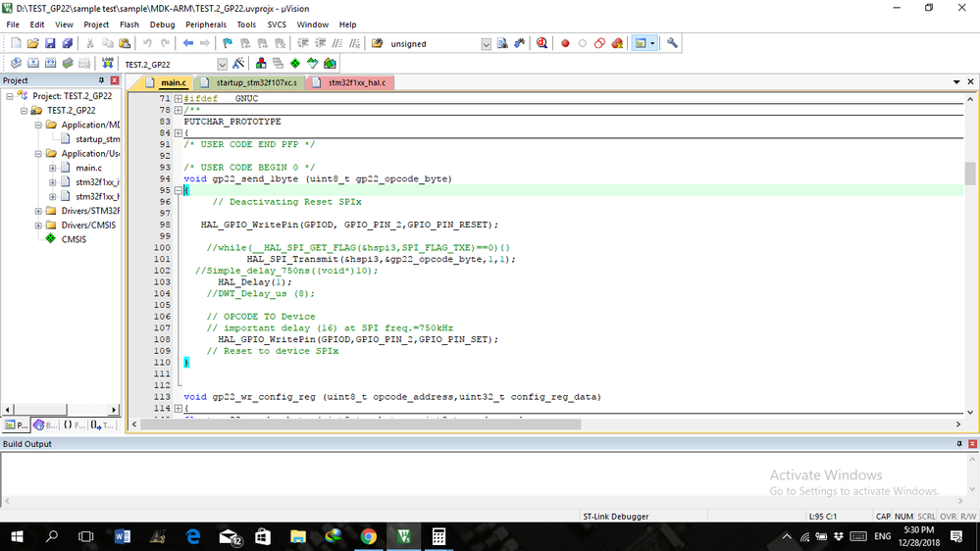Start a debug session with the magnifier 'd' icon

pos(542,44)
